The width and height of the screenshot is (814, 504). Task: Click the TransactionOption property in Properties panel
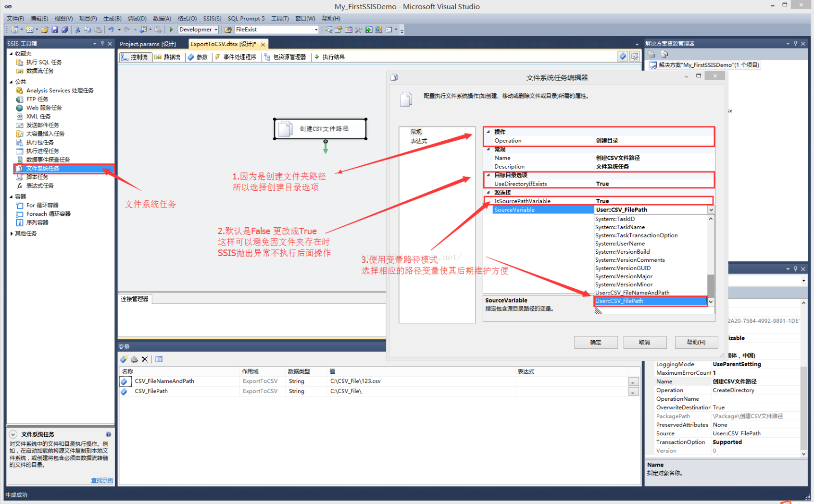(x=680, y=443)
